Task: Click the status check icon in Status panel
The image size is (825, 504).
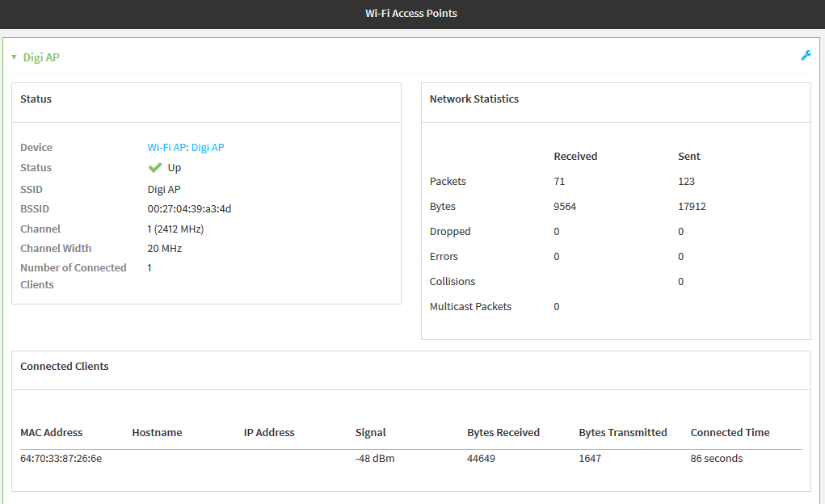Action: pyautogui.click(x=154, y=167)
